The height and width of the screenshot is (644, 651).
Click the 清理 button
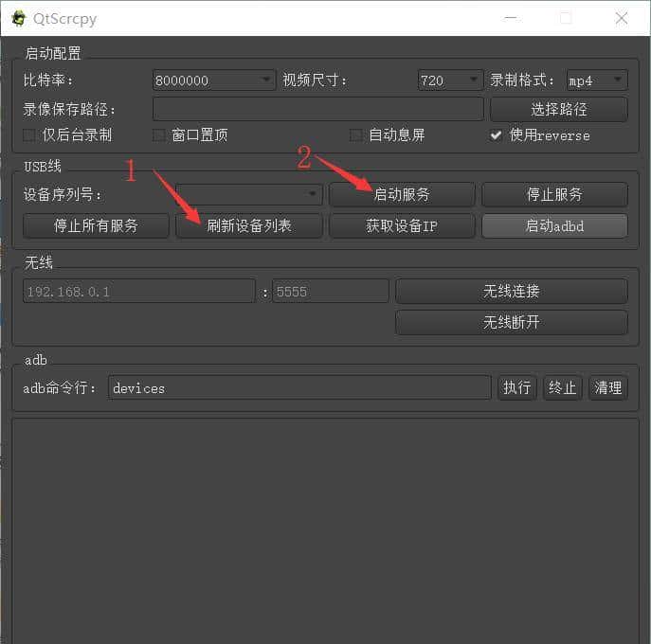pos(607,388)
